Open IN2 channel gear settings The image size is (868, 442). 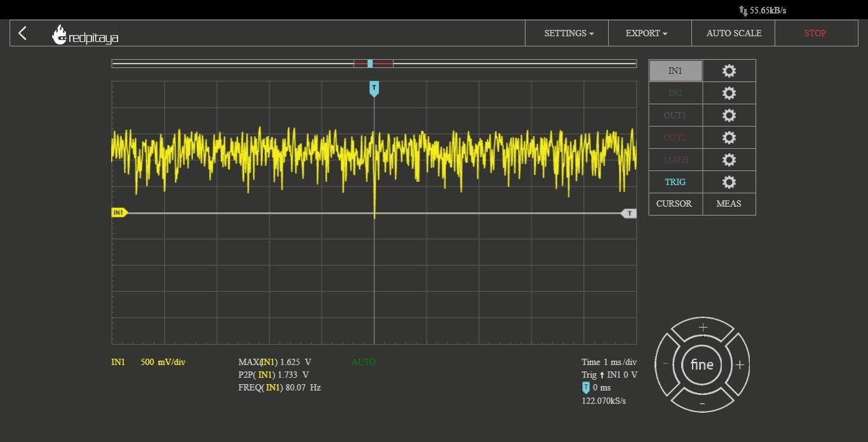pos(729,93)
